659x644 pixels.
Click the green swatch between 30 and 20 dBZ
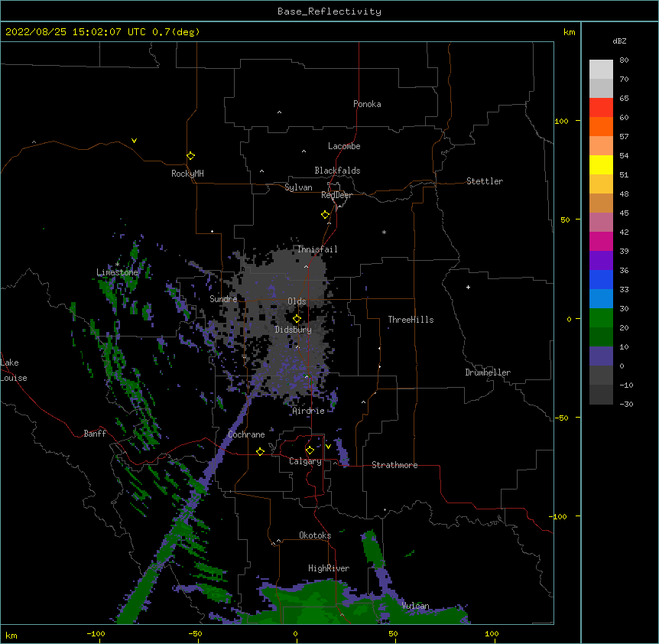(x=601, y=318)
